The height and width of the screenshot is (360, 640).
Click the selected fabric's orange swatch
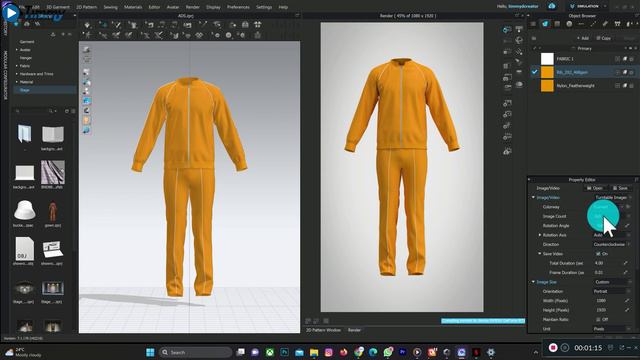tap(547, 72)
